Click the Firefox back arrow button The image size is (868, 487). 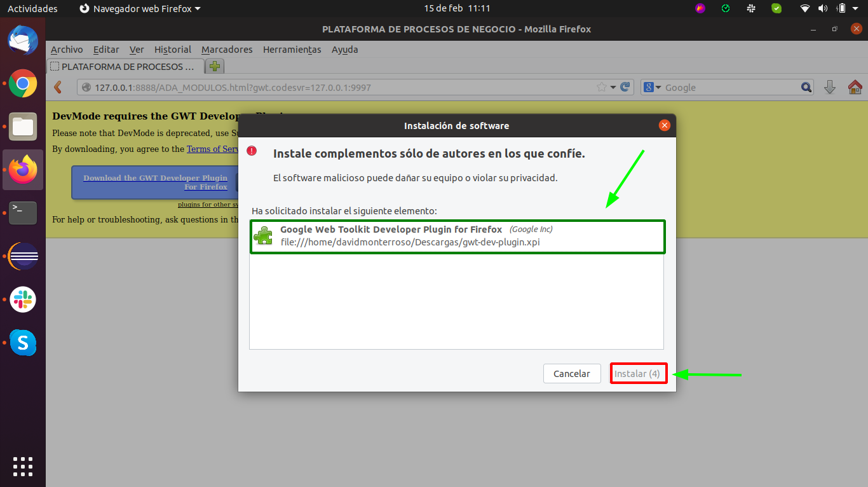tap(58, 88)
